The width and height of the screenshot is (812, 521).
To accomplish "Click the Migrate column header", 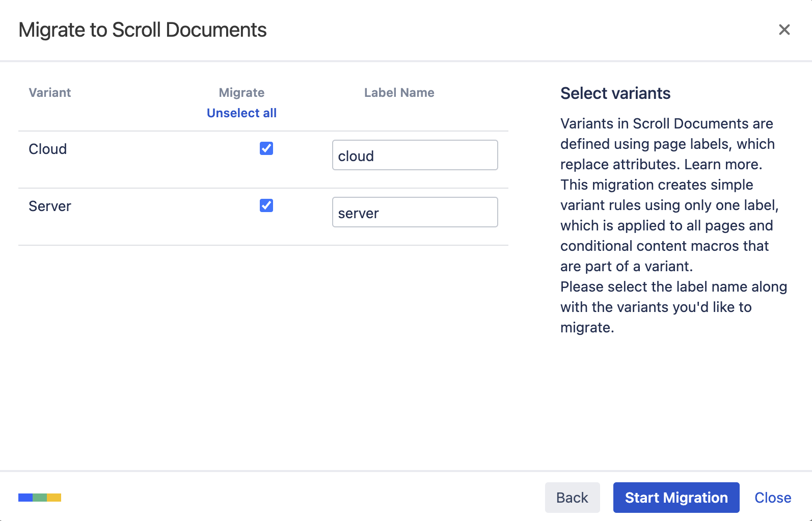I will (241, 93).
